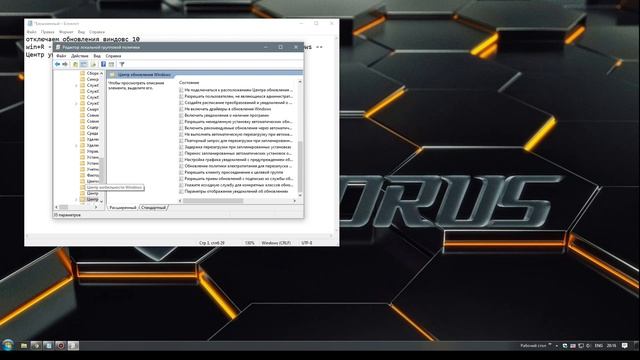640x360 pixels.
Task: Open the Действие menu
Action: 80,56
